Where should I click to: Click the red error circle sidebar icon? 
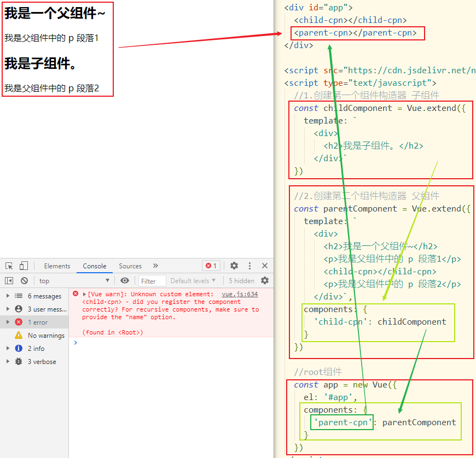pos(19,322)
